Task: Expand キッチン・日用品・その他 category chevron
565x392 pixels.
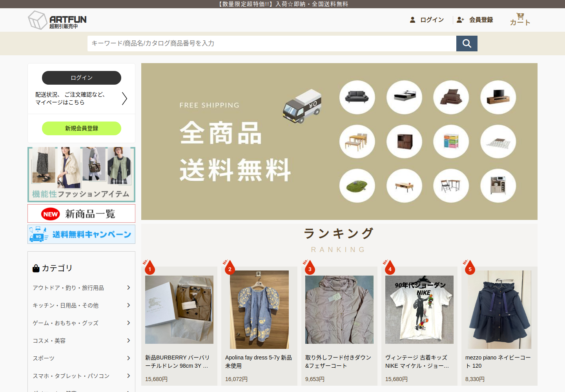Action: (128, 305)
